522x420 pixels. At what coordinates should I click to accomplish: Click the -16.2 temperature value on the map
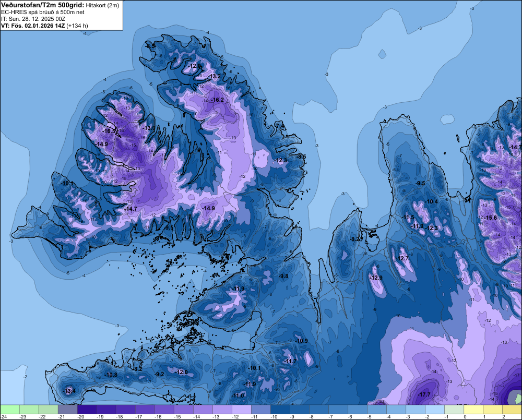click(x=218, y=100)
